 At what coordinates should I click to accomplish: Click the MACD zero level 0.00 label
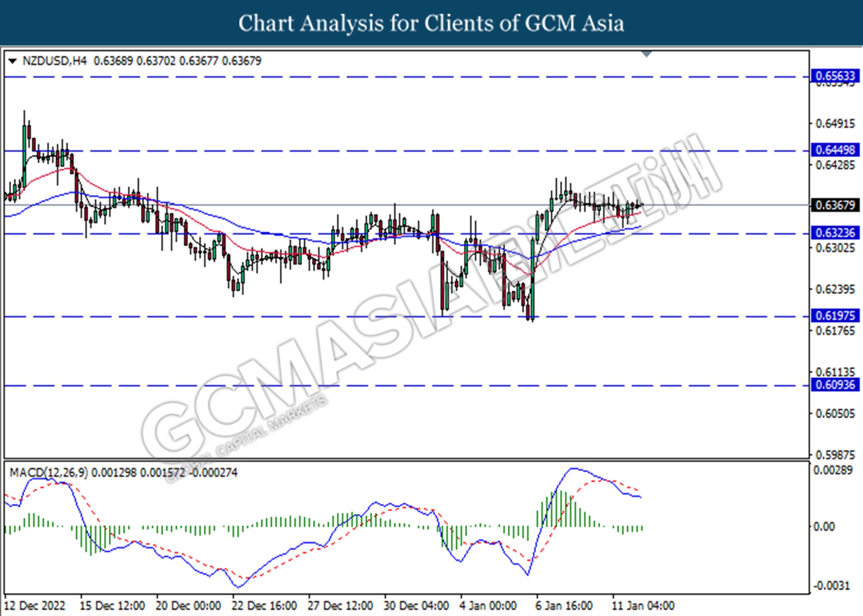point(824,527)
